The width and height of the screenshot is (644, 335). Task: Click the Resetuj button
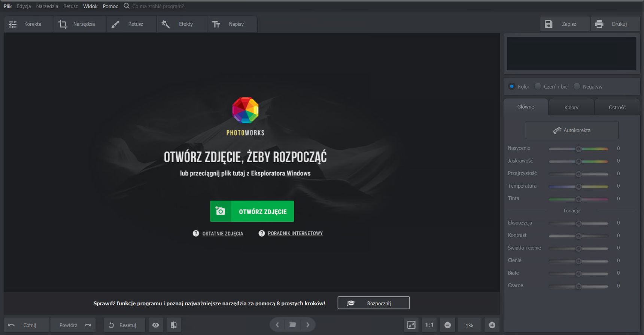[124, 325]
